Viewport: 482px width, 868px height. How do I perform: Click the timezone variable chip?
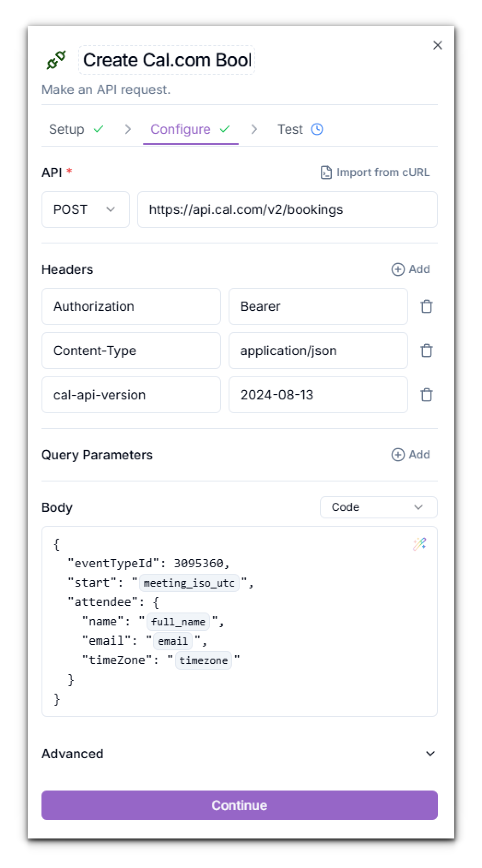coord(203,660)
